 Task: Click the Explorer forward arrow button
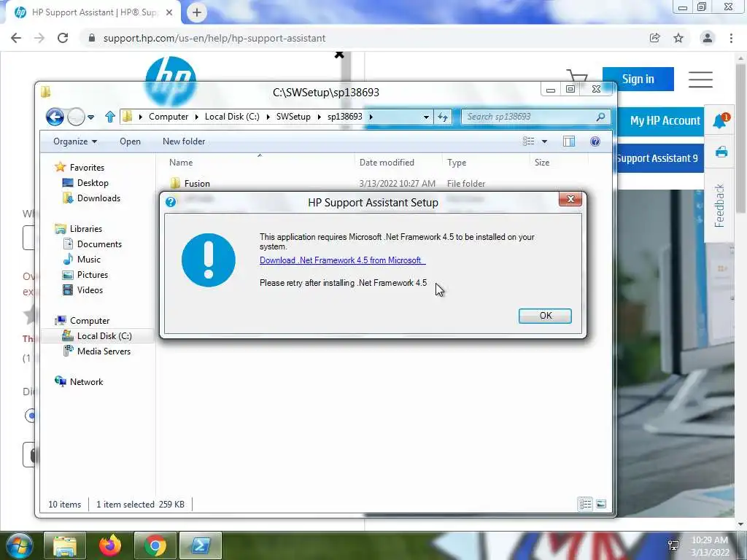coord(76,117)
